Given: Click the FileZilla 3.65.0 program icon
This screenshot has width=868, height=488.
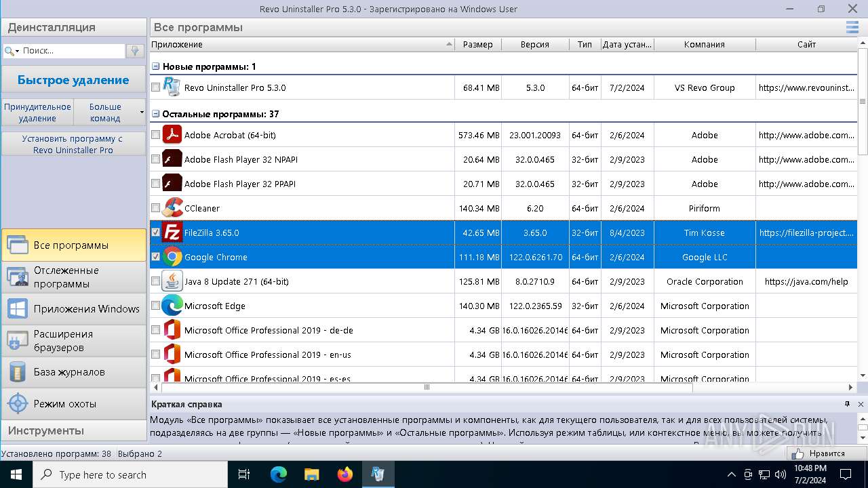Looking at the screenshot, I should point(172,232).
